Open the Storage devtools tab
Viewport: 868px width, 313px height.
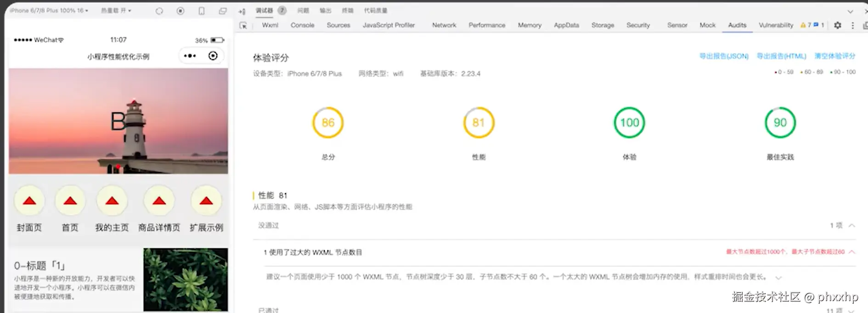tap(603, 25)
